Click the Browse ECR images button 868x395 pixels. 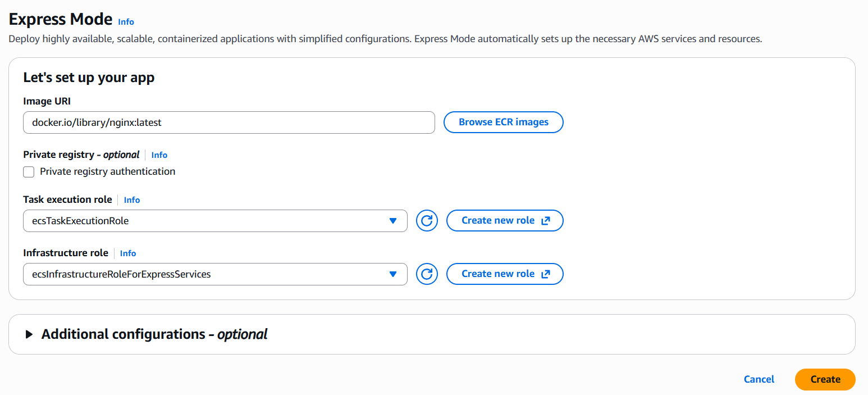[503, 122]
